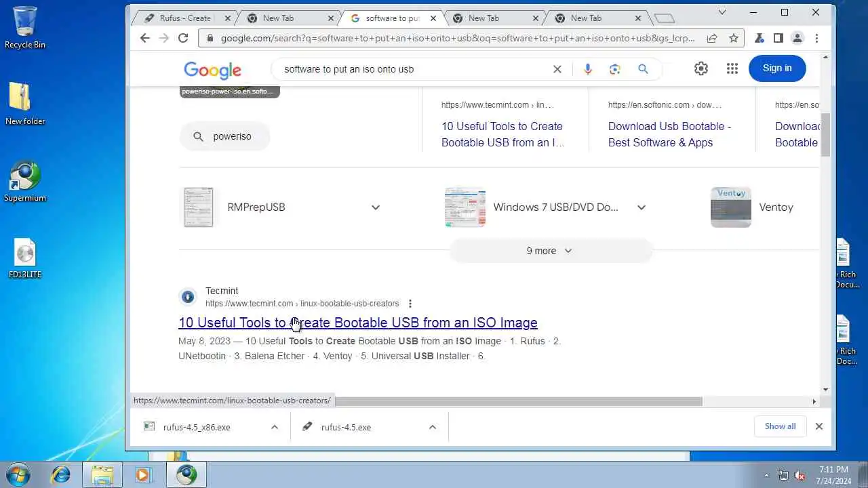This screenshot has width=868, height=488.
Task: Expand the 9 more list
Action: 550,251
